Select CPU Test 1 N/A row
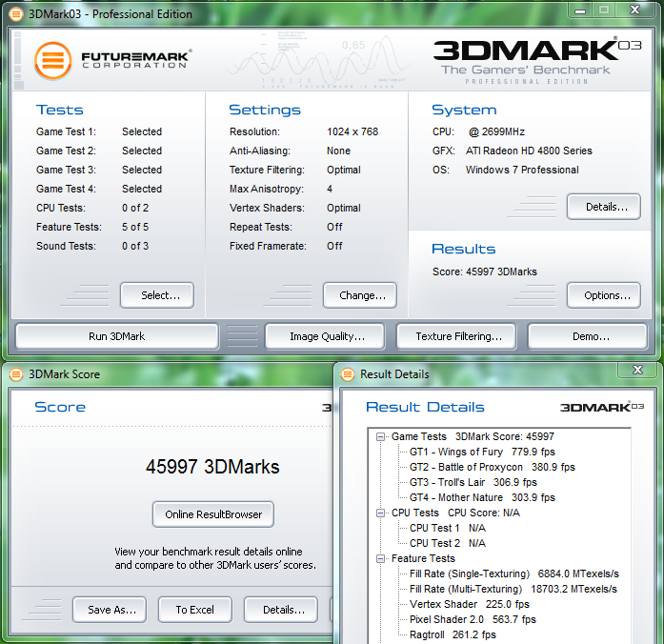This screenshot has height=644, width=664. (447, 528)
